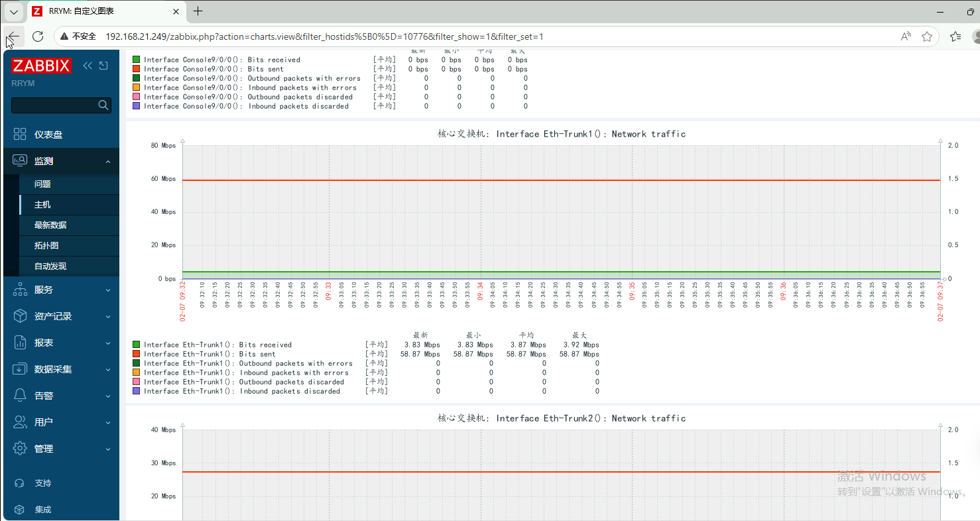Collapse the sidebar with double-arrow icon
980x521 pixels.
tap(88, 66)
